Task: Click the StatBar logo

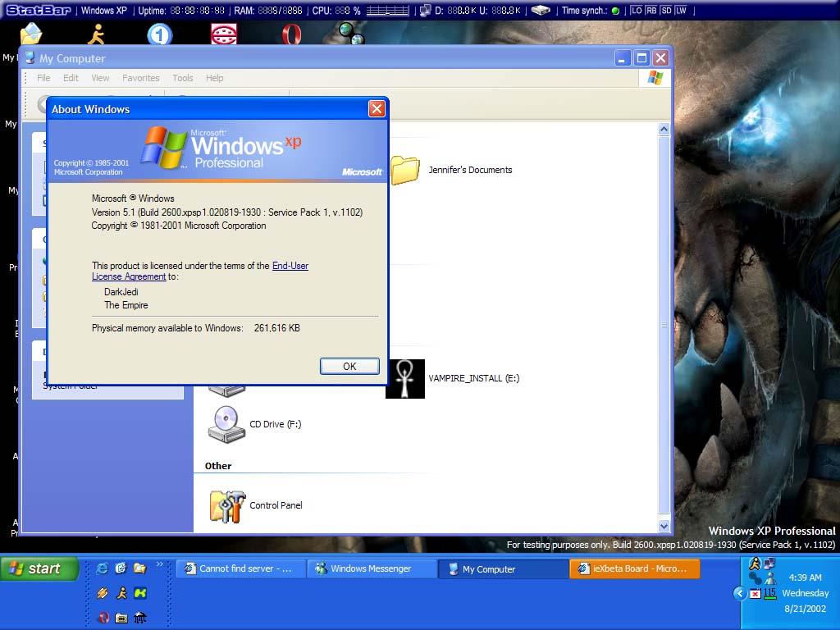Action: [x=38, y=10]
